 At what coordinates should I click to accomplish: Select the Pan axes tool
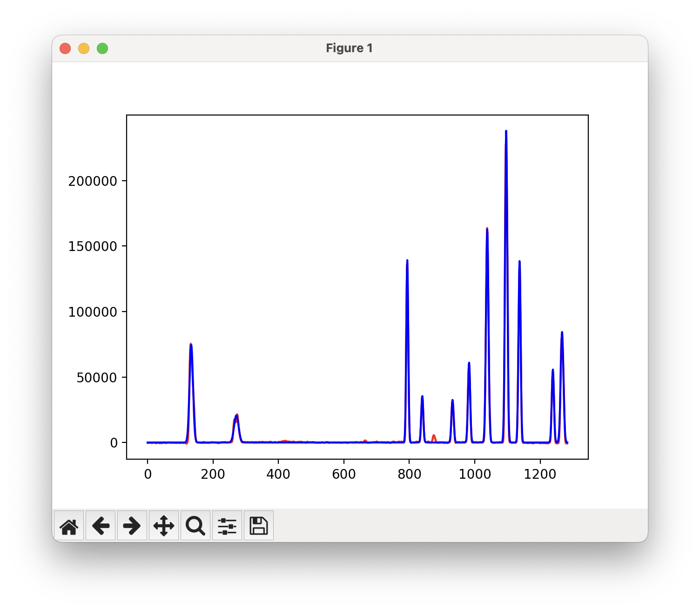164,526
